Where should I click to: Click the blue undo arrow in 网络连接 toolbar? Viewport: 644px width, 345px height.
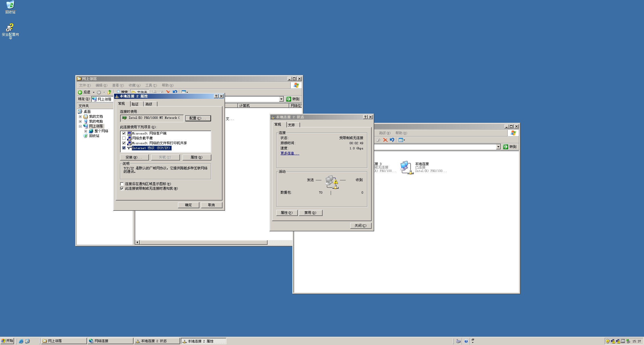tap(392, 140)
